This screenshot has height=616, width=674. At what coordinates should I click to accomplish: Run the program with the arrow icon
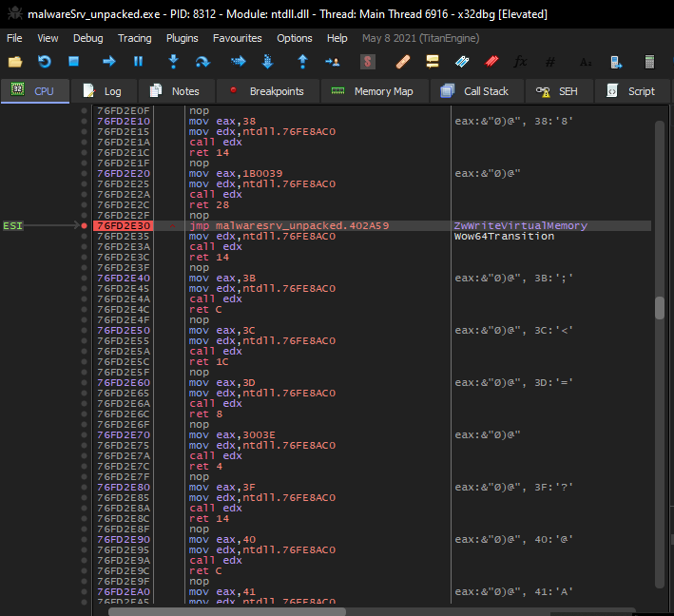click(x=108, y=62)
